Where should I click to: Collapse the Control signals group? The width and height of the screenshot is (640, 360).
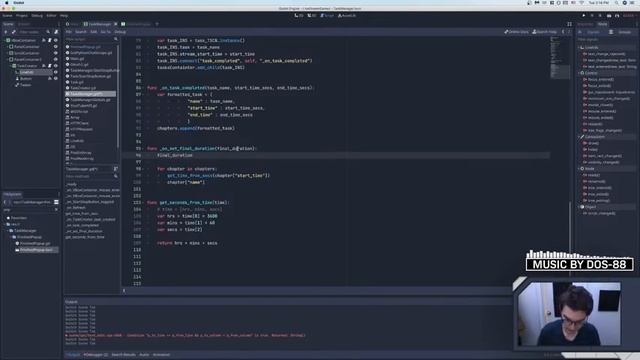tap(580, 73)
